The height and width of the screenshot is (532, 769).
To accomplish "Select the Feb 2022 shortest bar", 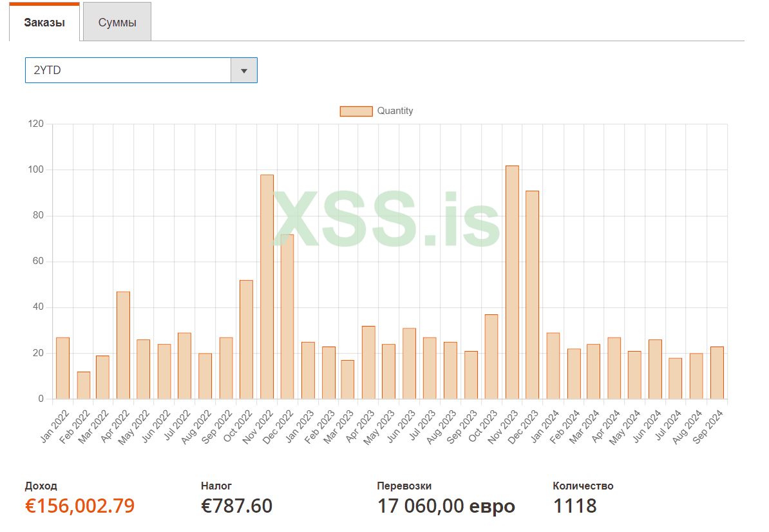I will [84, 385].
